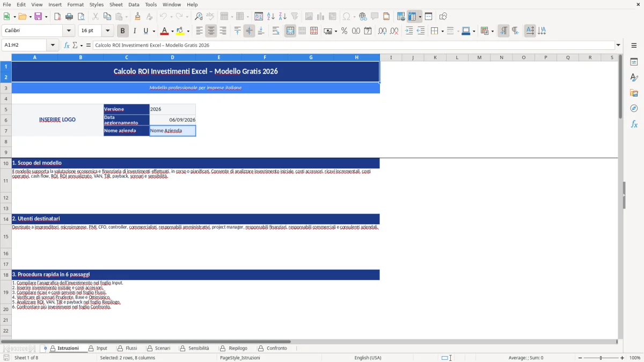The height and width of the screenshot is (362, 644).
Task: Open the sidebar Properties panel icon
Action: click(x=634, y=62)
